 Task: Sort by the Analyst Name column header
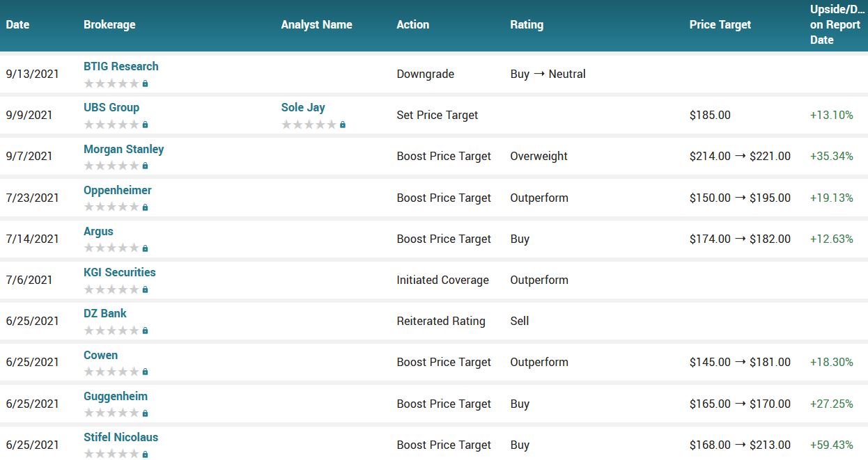pyautogui.click(x=317, y=24)
